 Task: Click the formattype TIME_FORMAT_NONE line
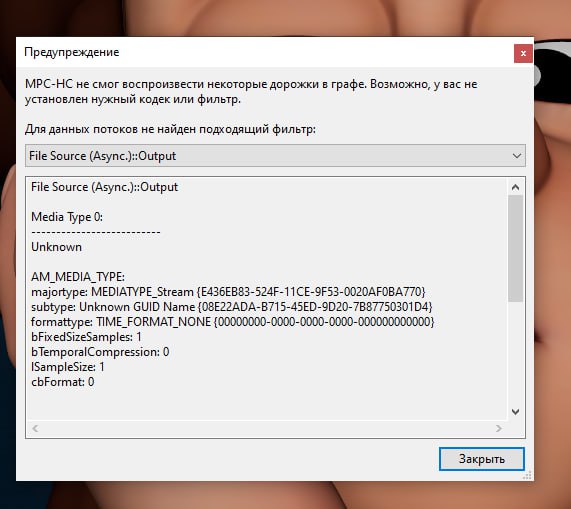tap(233, 322)
